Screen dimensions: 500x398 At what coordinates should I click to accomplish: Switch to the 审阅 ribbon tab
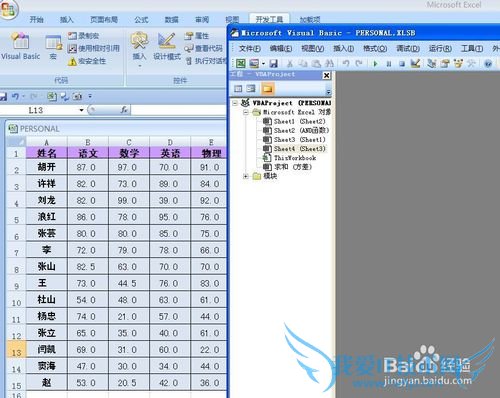coord(202,20)
